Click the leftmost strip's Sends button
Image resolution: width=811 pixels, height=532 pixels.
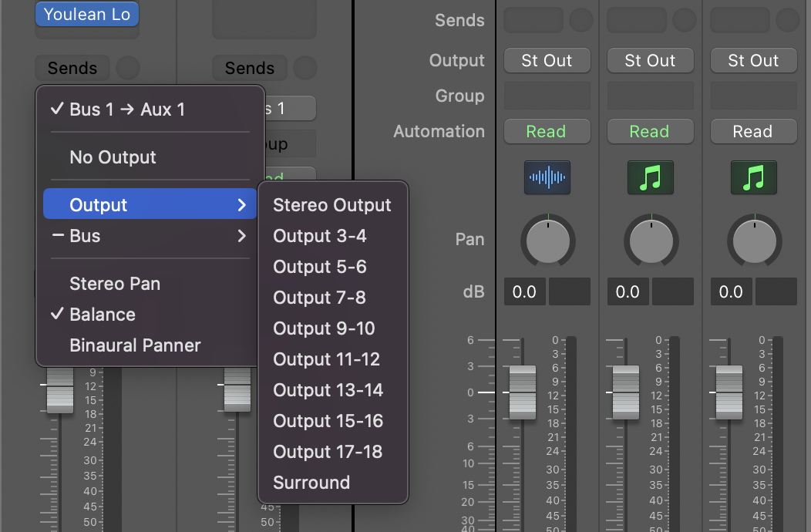click(72, 68)
